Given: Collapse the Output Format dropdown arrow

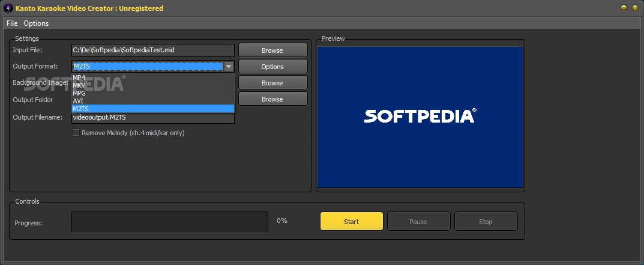Looking at the screenshot, I should [229, 66].
